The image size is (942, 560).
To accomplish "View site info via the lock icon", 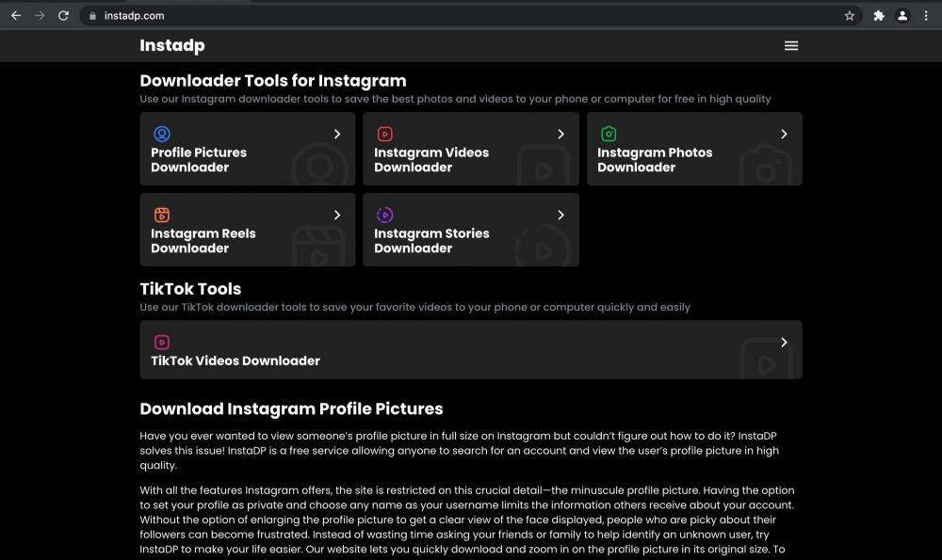I will click(92, 16).
